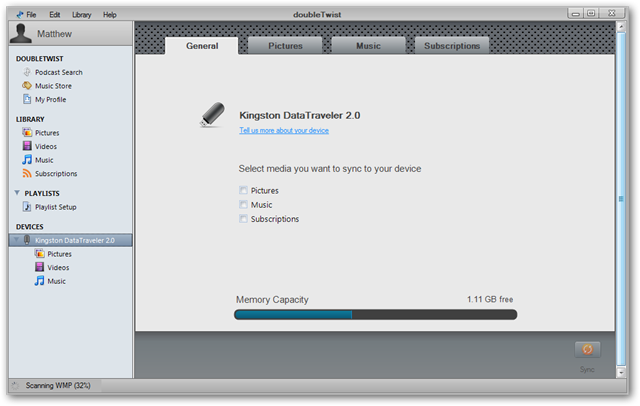Click the DEVICES section header
640x406 pixels.
click(30, 226)
